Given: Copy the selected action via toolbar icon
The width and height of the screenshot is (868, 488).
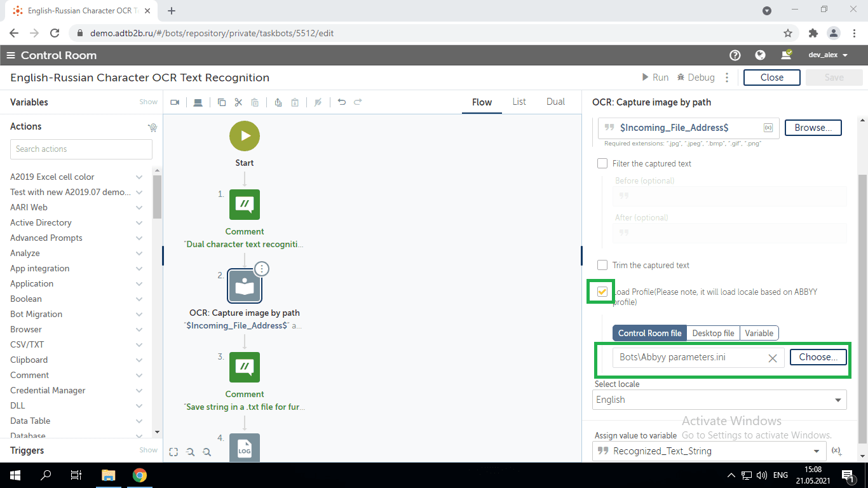Looking at the screenshot, I should [222, 102].
